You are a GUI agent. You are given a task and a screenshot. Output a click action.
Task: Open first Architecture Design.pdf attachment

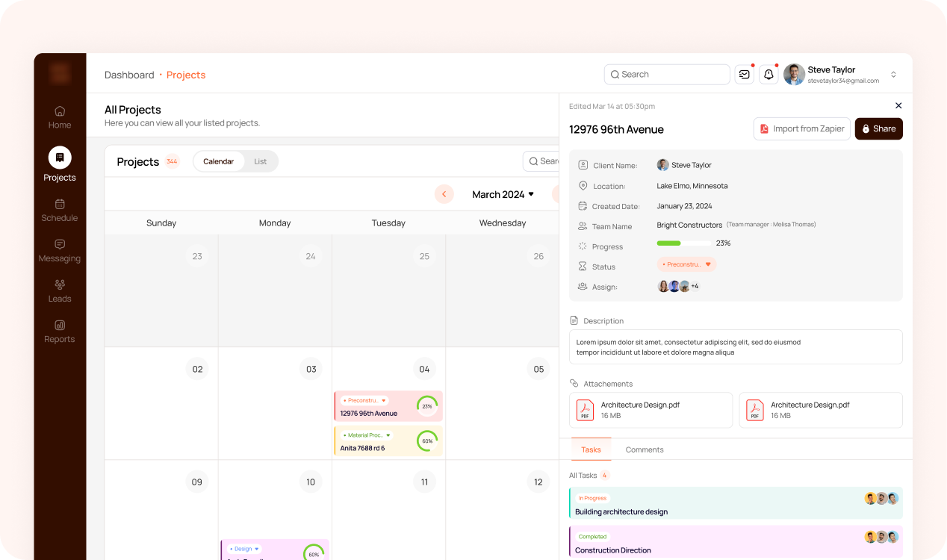click(x=651, y=410)
